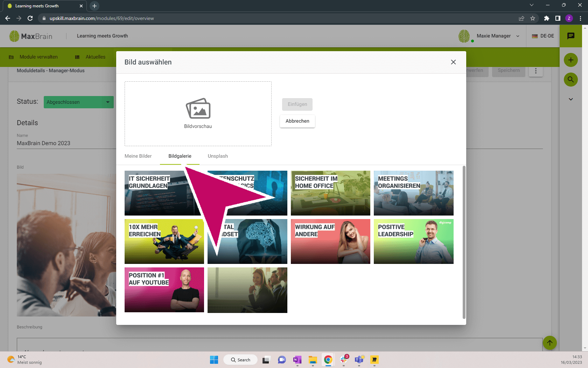
Task: Open Module verwalten menu item
Action: [x=33, y=57]
